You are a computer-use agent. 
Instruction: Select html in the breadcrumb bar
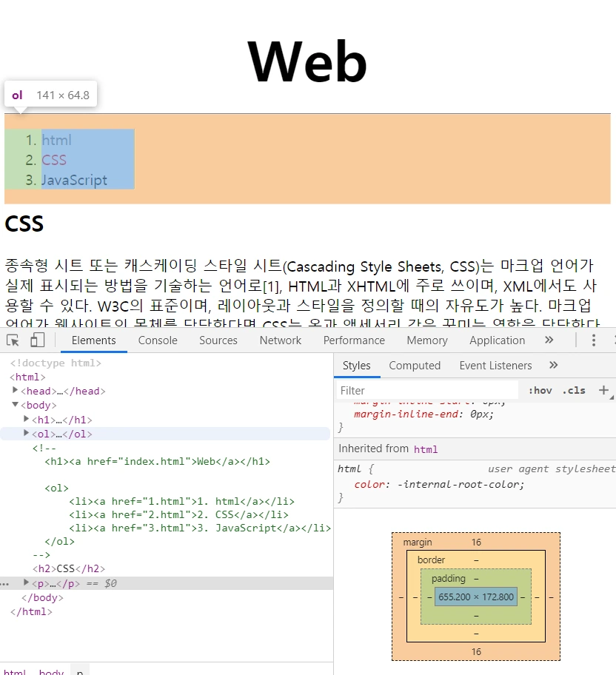pos(15,671)
